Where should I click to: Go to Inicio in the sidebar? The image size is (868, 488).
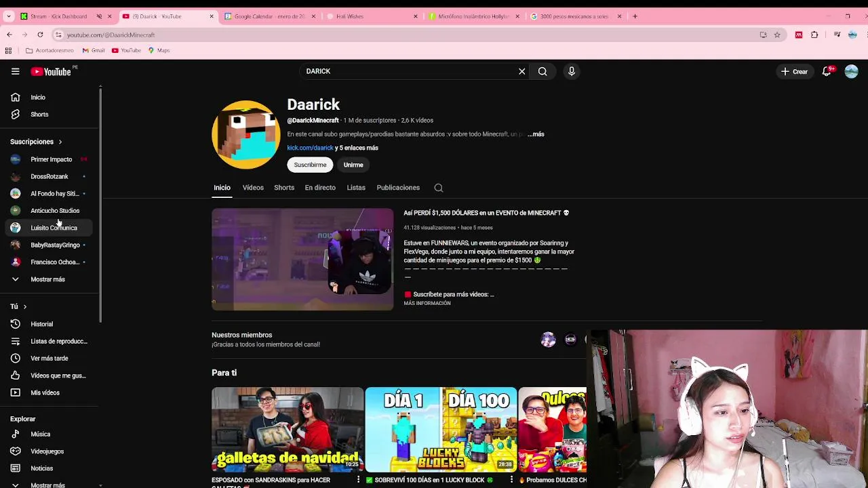[x=49, y=97]
